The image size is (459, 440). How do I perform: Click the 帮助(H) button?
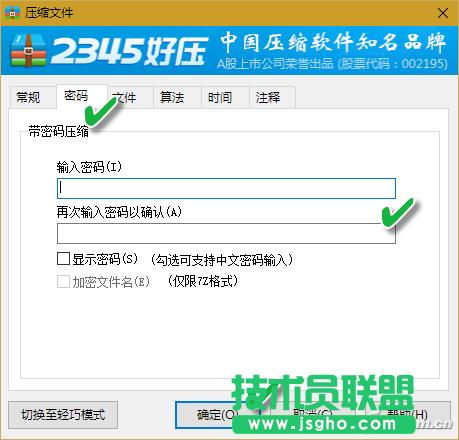[x=408, y=415]
